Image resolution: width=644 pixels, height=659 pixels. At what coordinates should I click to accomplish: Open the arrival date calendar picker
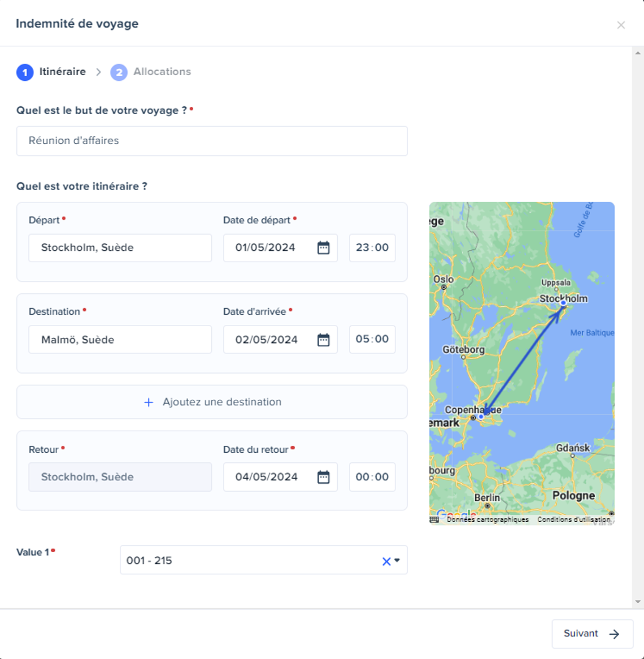pyautogui.click(x=323, y=340)
